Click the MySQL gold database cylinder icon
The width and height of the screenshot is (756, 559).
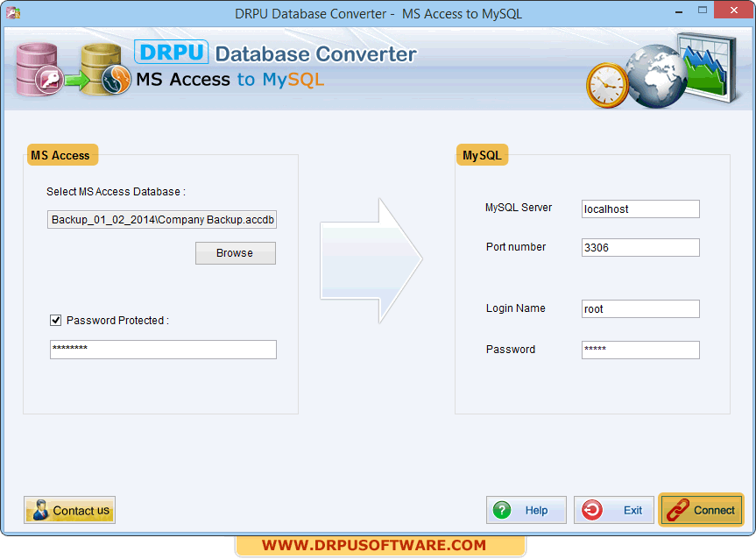(106, 69)
